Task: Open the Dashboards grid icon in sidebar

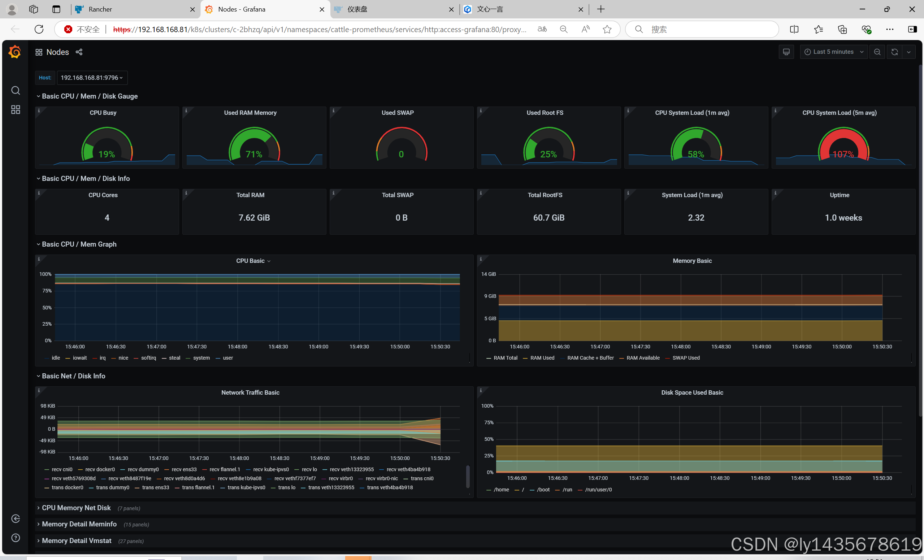Action: tap(16, 109)
